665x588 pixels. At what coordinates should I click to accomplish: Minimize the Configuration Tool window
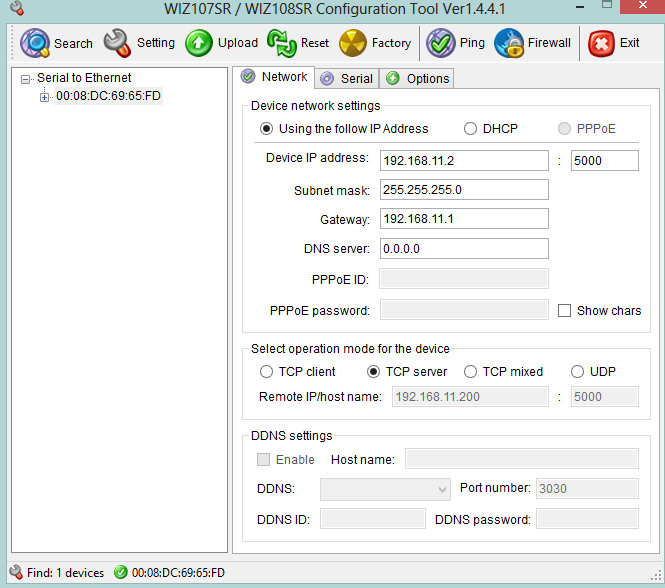[580, 7]
